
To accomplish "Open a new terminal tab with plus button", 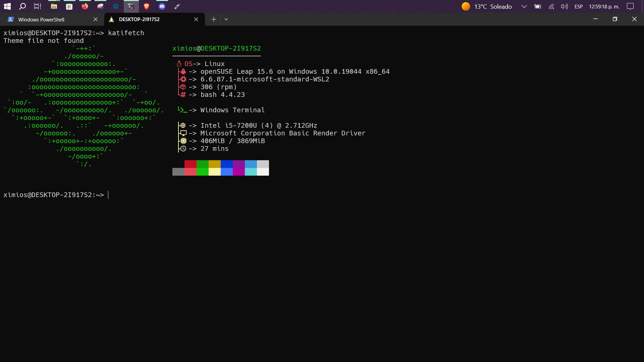I will (x=214, y=19).
